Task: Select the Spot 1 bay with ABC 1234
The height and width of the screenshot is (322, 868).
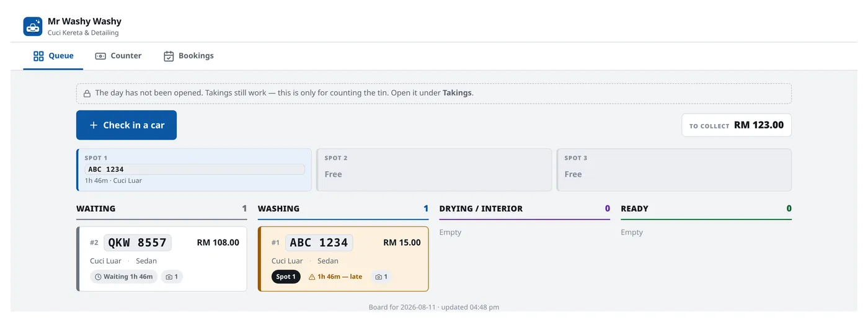Action: [194, 169]
